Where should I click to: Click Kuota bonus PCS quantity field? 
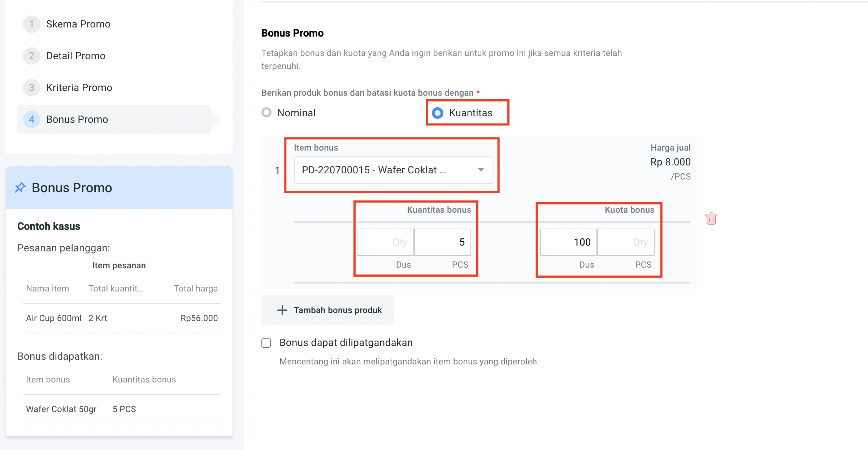626,242
